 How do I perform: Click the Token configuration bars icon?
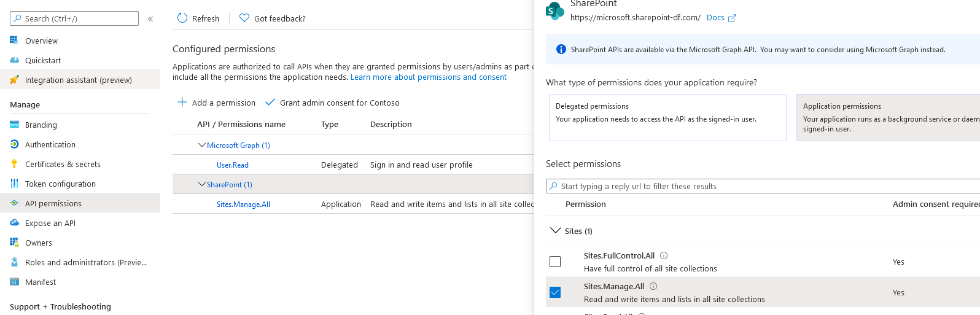[x=14, y=184]
